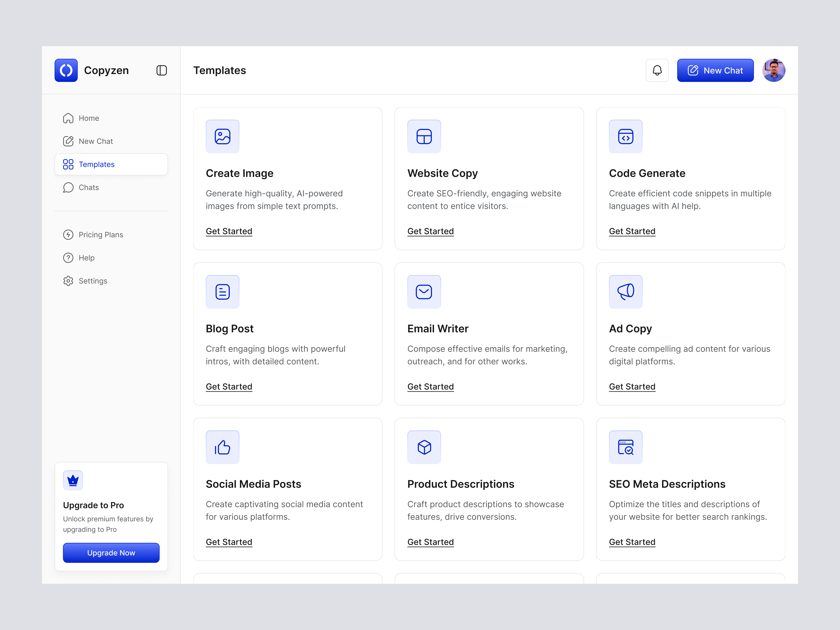This screenshot has height=630, width=840.
Task: Click the Copyzen logo icon
Action: [66, 70]
